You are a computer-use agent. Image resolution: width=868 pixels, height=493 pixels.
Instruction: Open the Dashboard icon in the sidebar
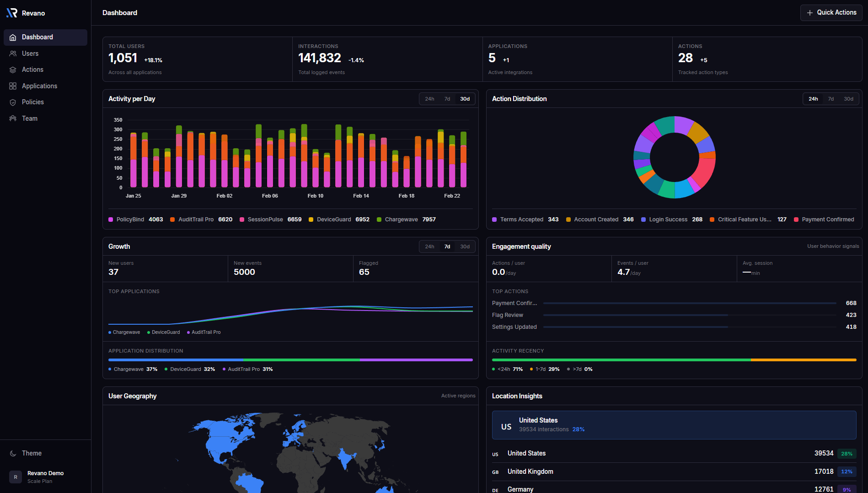13,37
